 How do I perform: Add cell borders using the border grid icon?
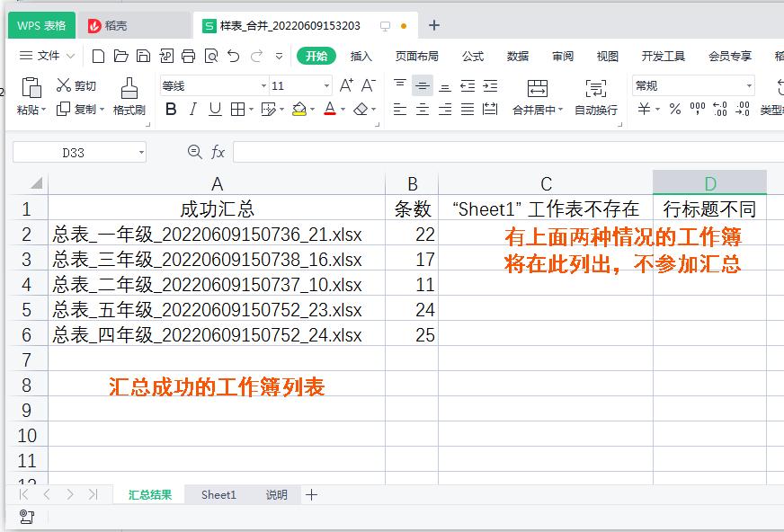237,109
